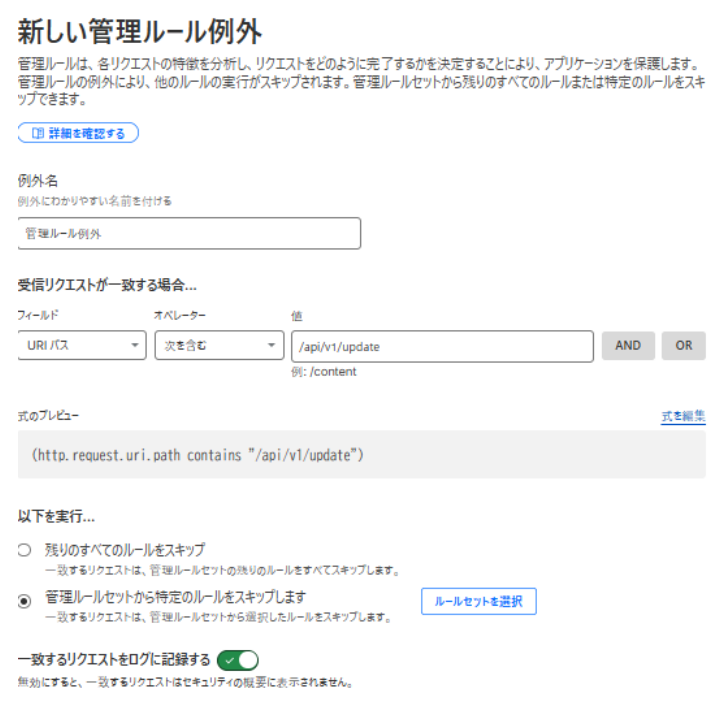The image size is (722, 705).
Task: Focus the 例外名 name input field
Action: pyautogui.click(x=189, y=233)
